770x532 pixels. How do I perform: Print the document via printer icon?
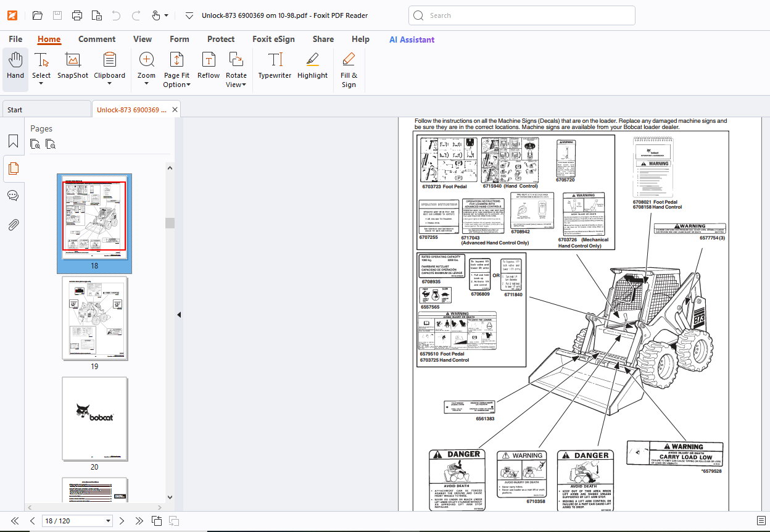click(x=77, y=15)
